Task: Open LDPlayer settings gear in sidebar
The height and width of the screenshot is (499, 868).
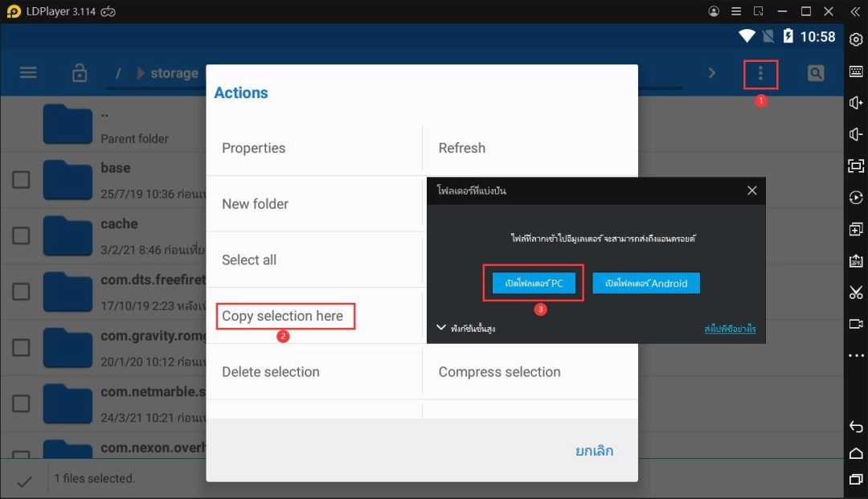Action: point(856,39)
